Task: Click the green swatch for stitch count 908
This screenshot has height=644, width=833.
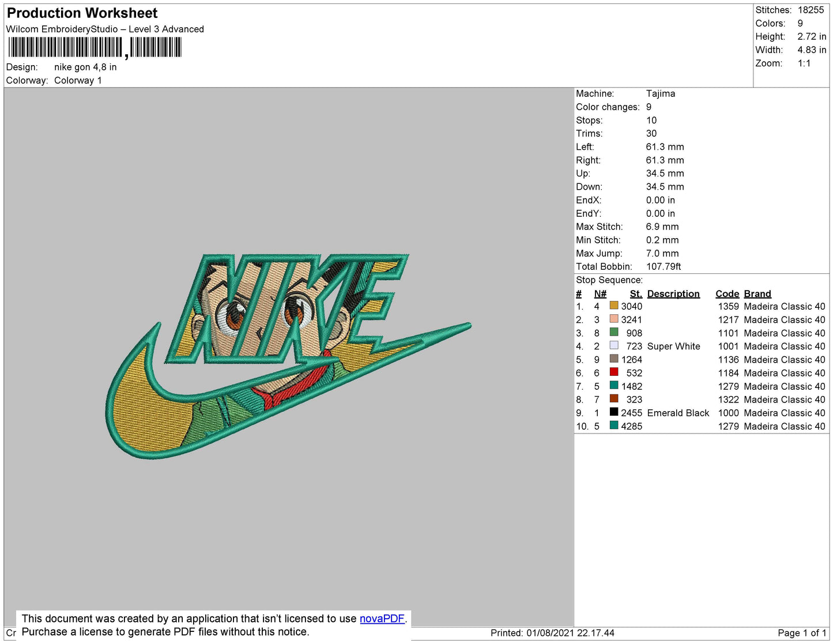Action: (614, 332)
